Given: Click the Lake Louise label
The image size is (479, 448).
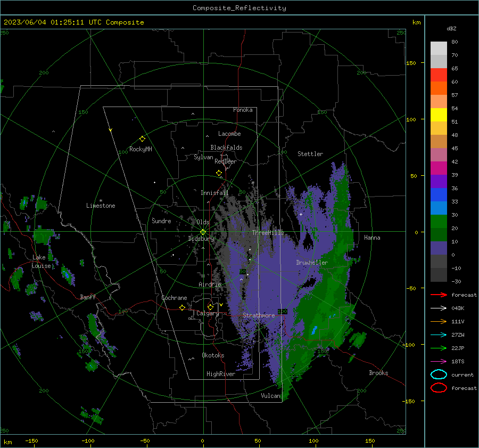Looking at the screenshot, I should 41,262.
